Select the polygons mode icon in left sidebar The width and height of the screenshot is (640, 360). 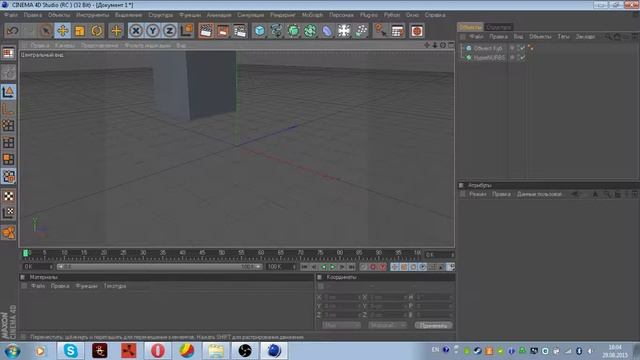pyautogui.click(x=8, y=159)
